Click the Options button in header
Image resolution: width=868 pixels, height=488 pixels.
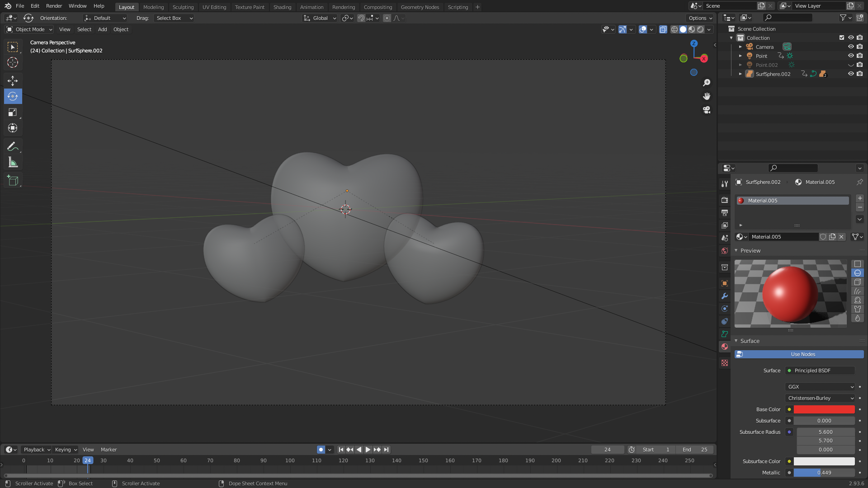[700, 18]
